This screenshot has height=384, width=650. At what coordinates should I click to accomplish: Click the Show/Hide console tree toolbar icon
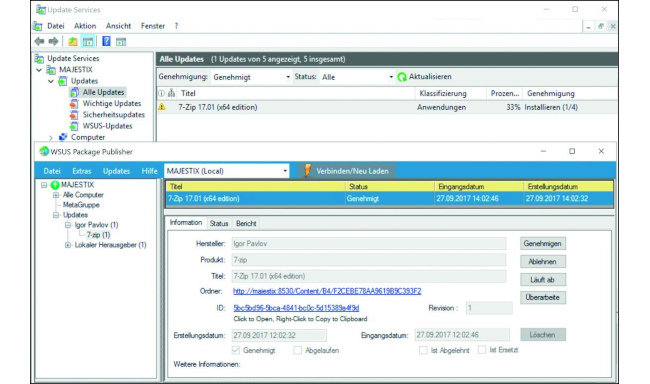tap(87, 41)
